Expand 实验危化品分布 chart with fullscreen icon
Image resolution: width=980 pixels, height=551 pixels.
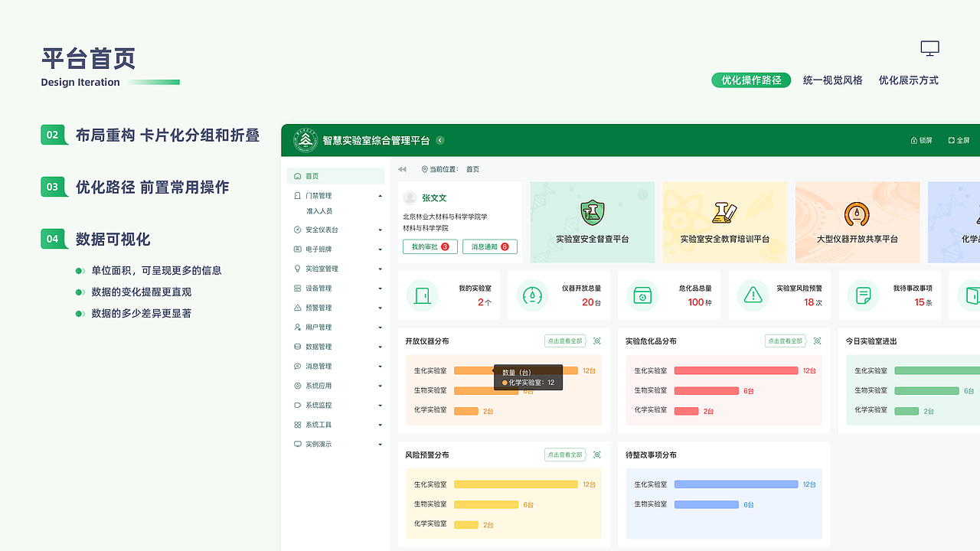(x=817, y=341)
